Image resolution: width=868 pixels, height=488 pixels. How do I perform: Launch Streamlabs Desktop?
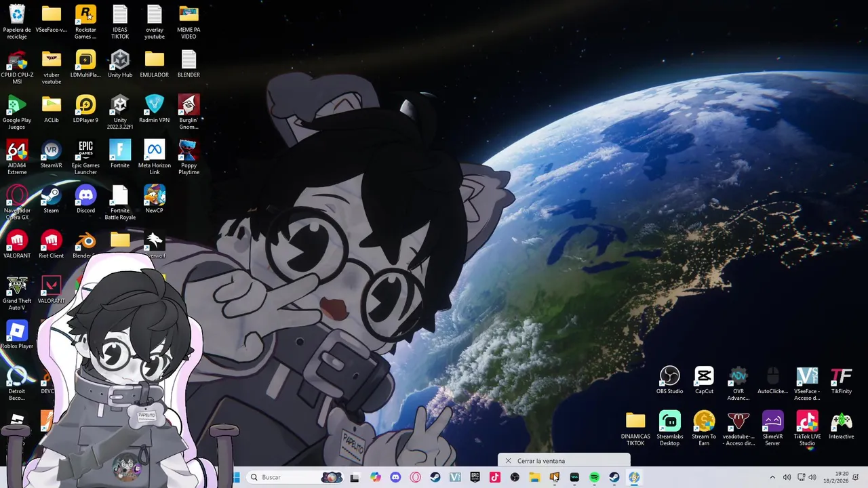click(670, 428)
